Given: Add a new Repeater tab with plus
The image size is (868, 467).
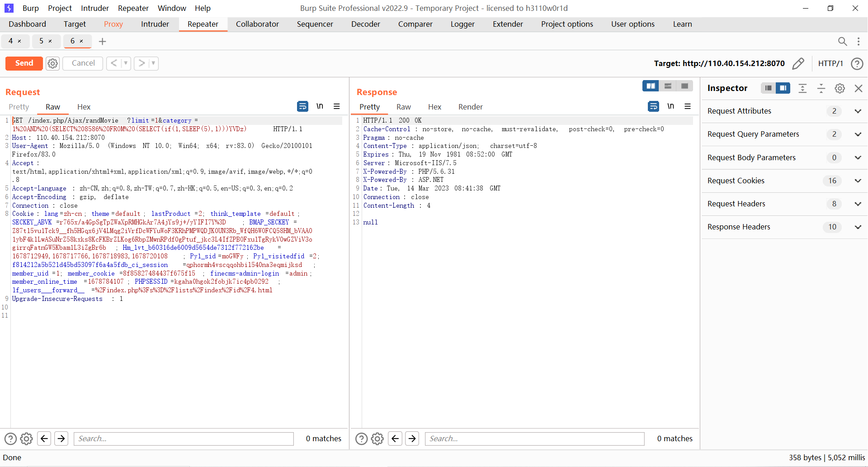Looking at the screenshot, I should [103, 42].
